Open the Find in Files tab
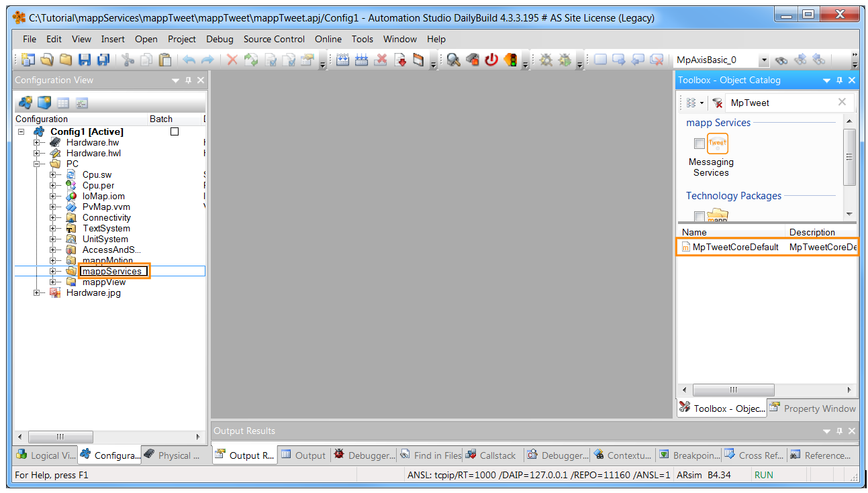This screenshot has height=493, width=868. 430,455
